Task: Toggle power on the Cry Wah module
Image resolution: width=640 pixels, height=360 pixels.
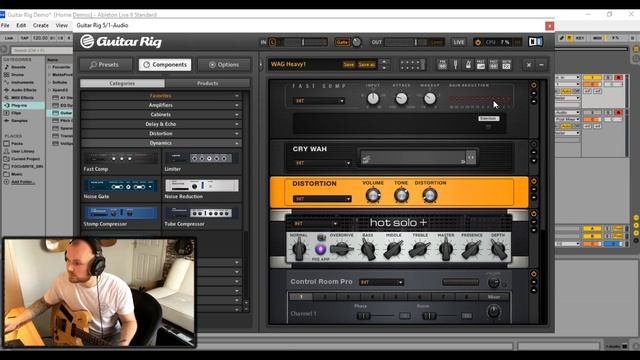Action: tap(533, 144)
